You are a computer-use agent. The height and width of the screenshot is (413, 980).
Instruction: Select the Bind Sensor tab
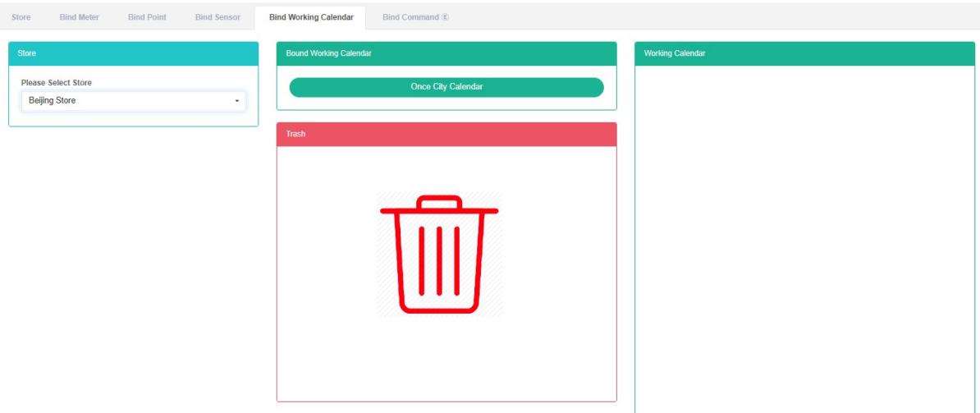[x=218, y=18]
